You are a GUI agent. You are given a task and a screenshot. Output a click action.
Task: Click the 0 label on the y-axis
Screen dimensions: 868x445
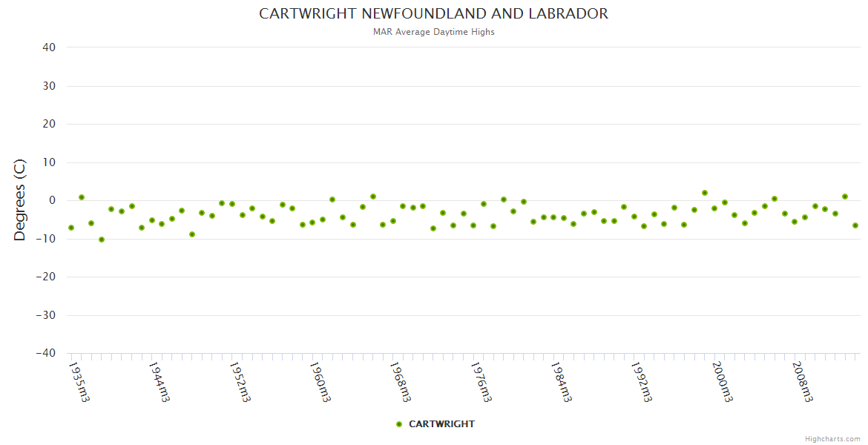click(x=52, y=200)
